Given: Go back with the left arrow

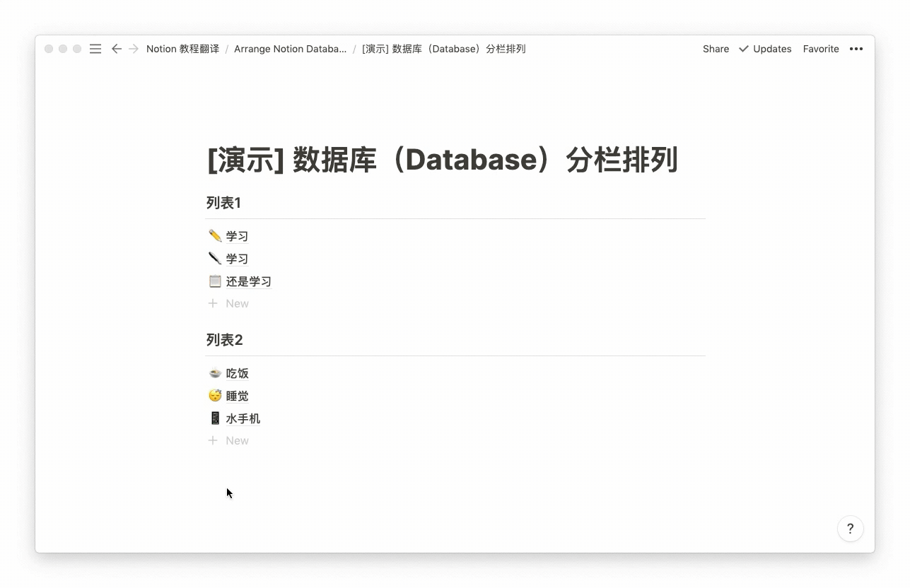Looking at the screenshot, I should pos(117,49).
